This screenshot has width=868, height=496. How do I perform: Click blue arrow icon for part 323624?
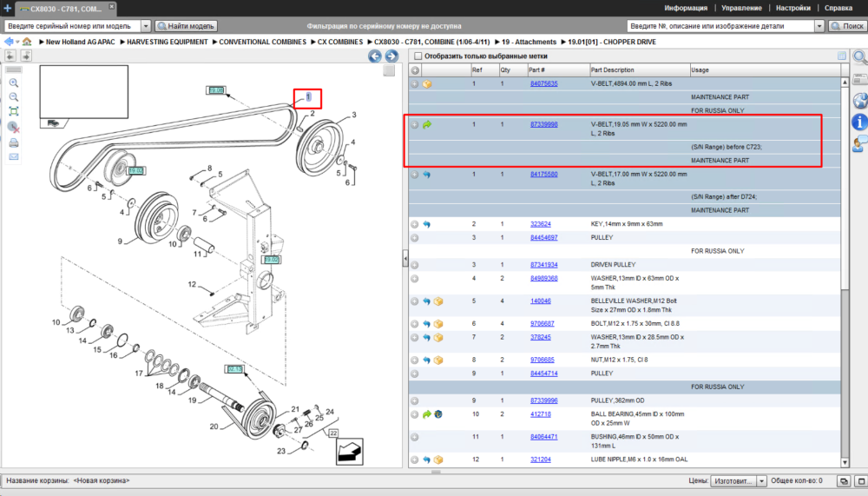click(x=427, y=224)
